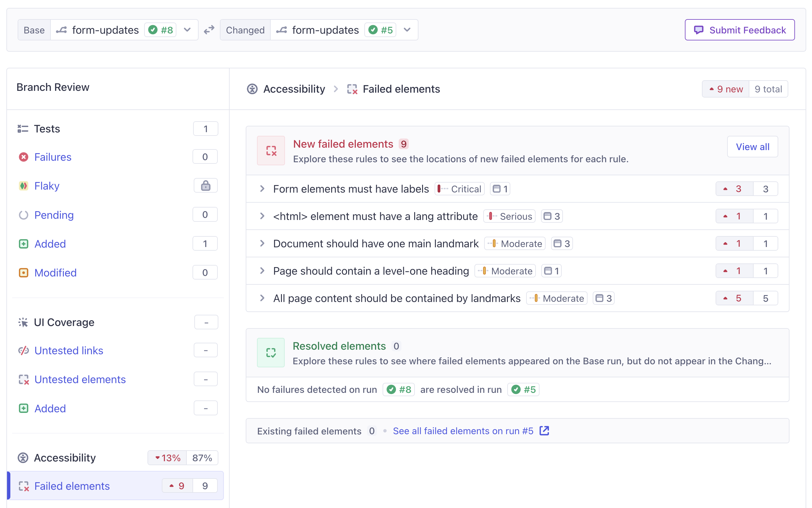This screenshot has height=508, width=812.
Task: Click the green Resolved elements icon tile
Action: 271,352
